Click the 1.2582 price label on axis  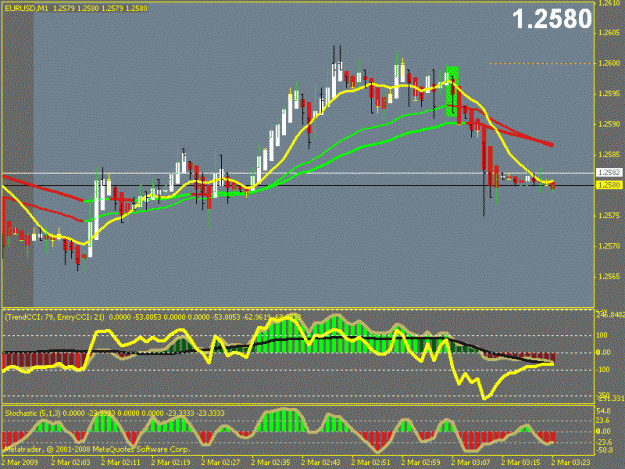click(609, 173)
